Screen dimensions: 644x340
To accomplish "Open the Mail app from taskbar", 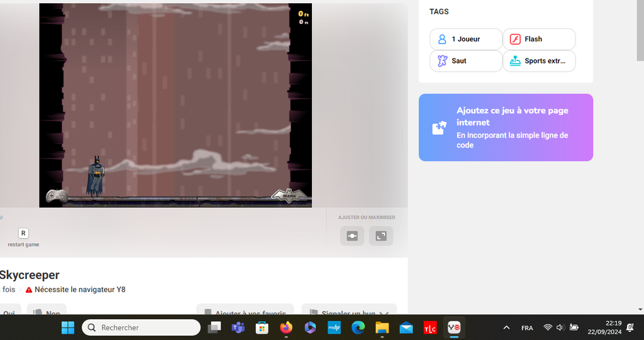I will 406,327.
